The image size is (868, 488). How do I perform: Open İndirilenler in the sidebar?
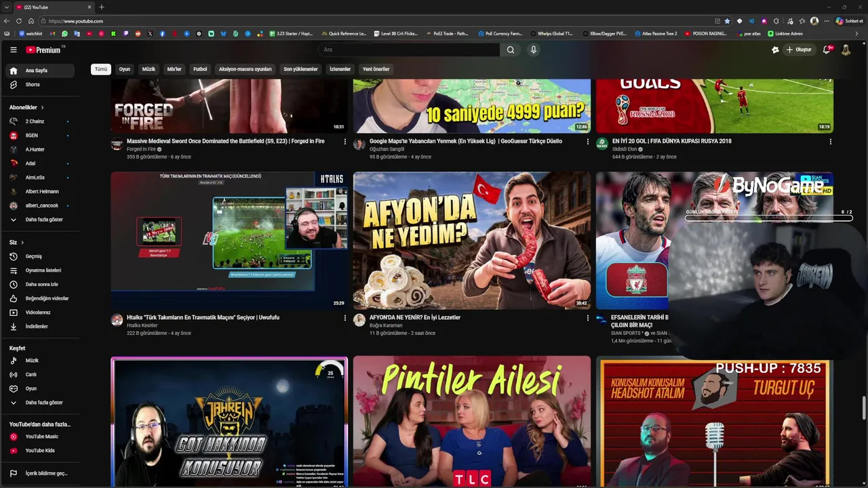(x=41, y=326)
